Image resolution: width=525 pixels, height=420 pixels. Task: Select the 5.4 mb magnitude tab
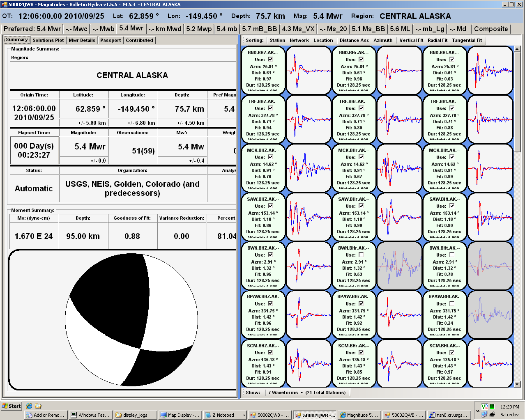pyautogui.click(x=227, y=29)
